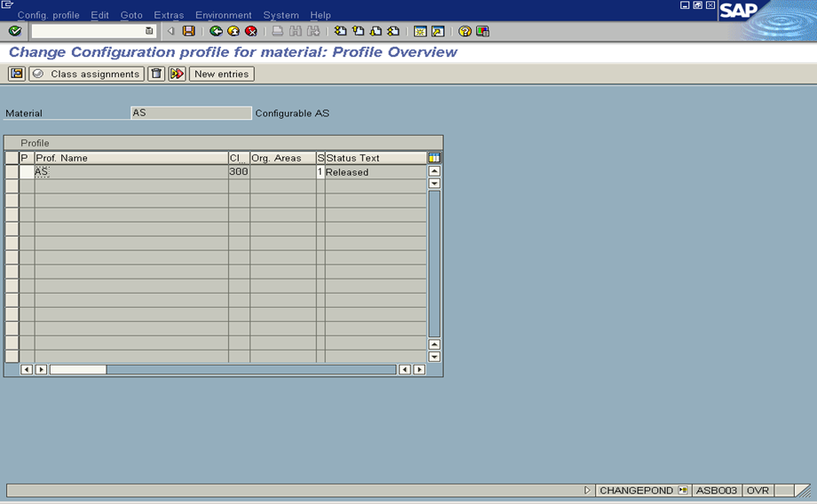Click the ASB003 server name in status bar
817x504 pixels.
717,491
